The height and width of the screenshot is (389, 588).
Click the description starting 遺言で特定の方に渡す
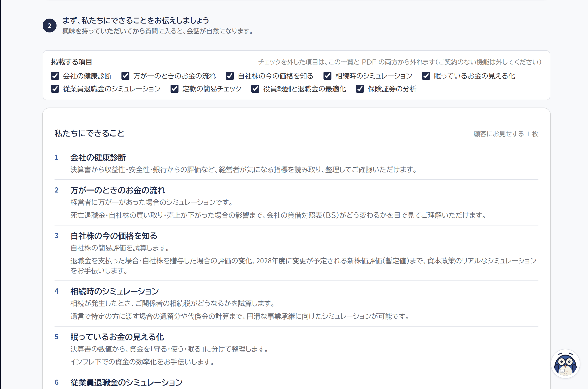click(240, 316)
